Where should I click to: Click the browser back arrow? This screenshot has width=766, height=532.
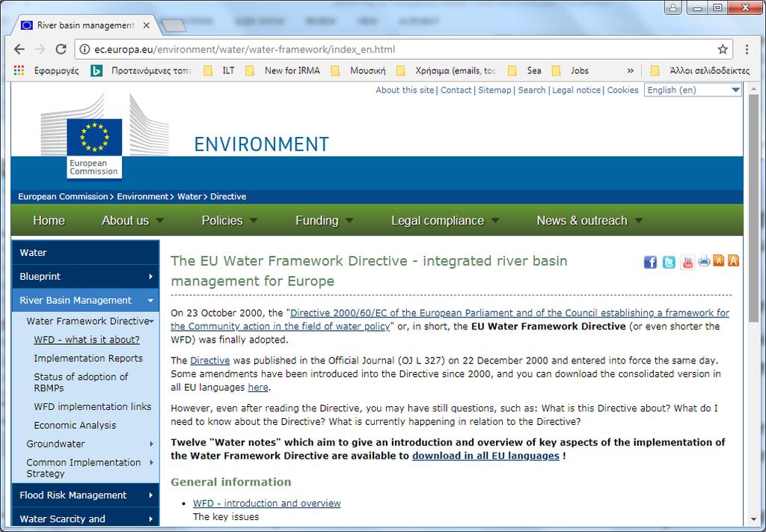tap(19, 49)
